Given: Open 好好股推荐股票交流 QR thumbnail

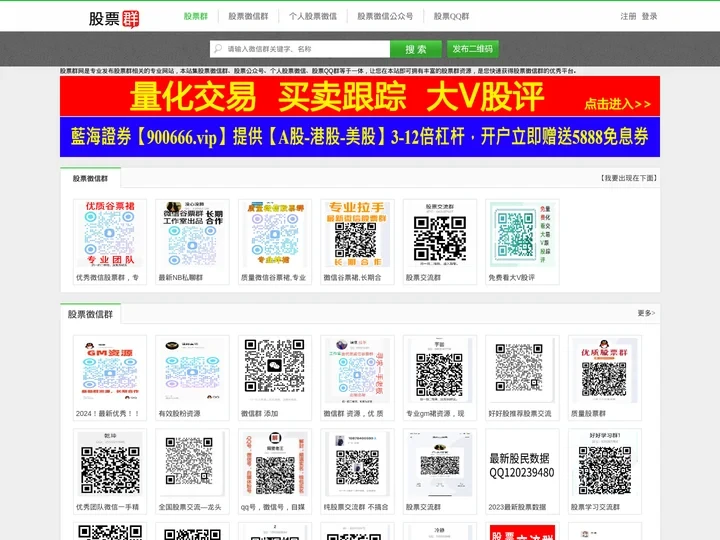Looking at the screenshot, I should tap(522, 370).
